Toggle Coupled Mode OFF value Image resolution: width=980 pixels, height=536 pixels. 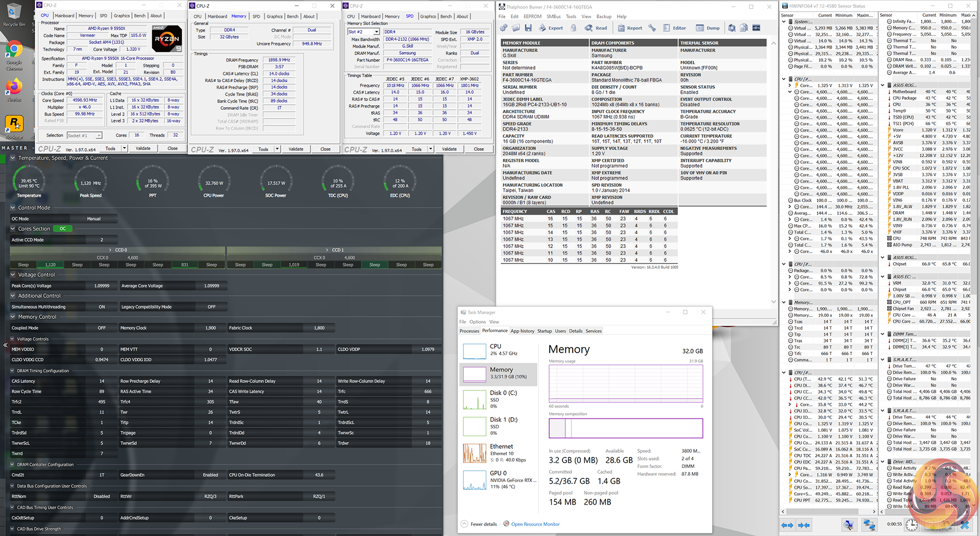(102, 328)
